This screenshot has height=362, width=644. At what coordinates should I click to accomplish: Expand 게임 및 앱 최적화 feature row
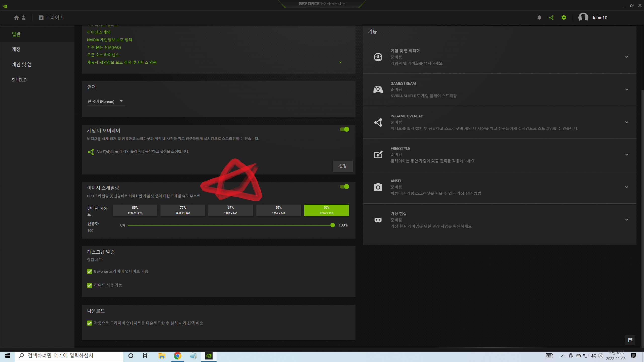[627, 57]
